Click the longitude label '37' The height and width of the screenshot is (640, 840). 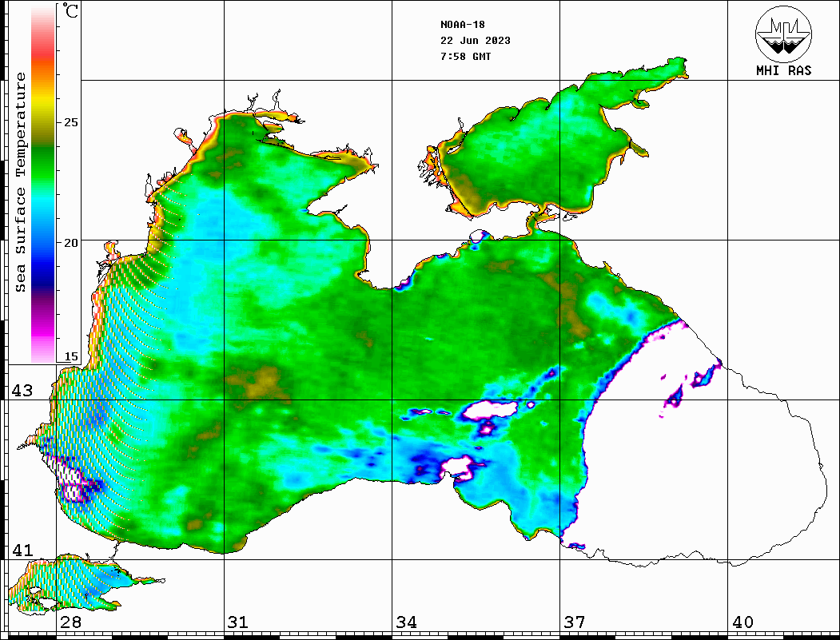pos(575,622)
